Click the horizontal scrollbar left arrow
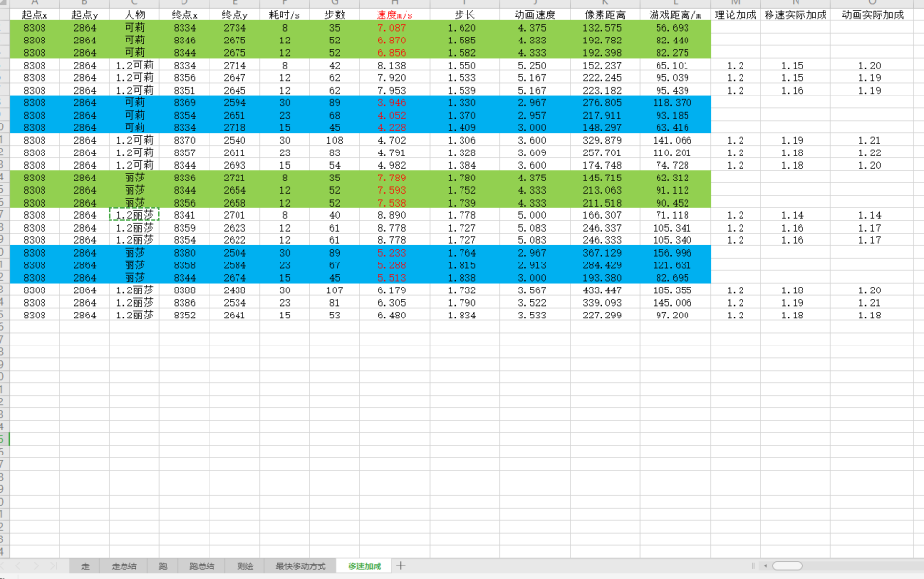 [765, 565]
